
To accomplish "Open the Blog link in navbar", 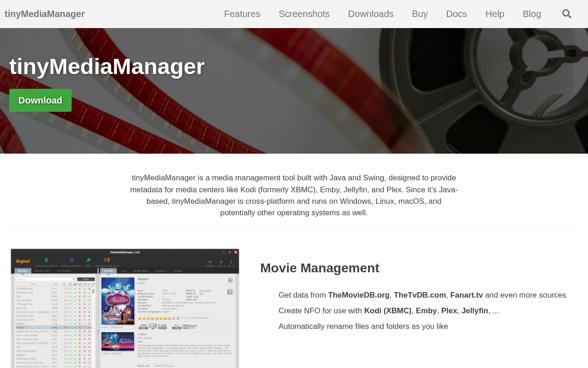I will point(532,14).
